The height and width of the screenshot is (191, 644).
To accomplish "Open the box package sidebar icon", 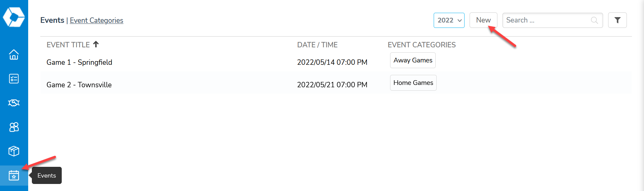I will pos(14,151).
